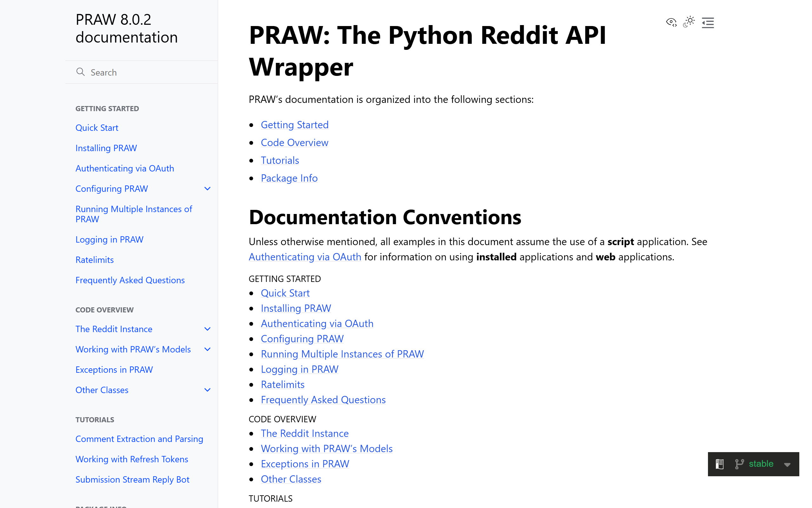
Task: Click the view page source eye icon
Action: tap(671, 23)
